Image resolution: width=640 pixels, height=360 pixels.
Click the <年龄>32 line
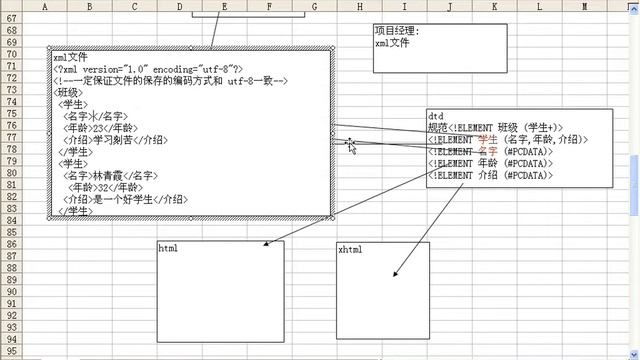(105, 188)
